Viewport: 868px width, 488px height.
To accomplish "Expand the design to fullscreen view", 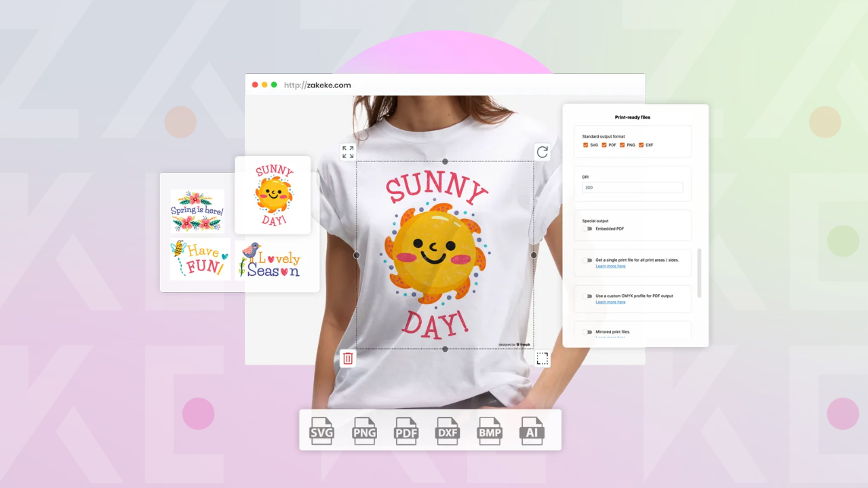I will pyautogui.click(x=348, y=152).
